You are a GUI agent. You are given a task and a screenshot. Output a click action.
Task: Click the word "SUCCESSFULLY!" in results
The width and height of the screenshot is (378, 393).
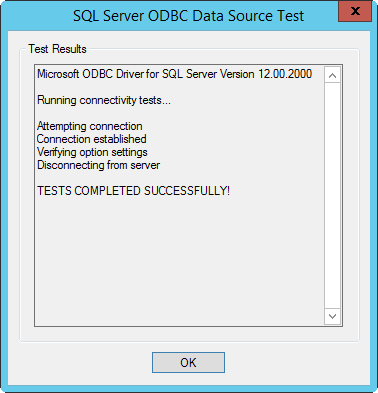[187, 191]
